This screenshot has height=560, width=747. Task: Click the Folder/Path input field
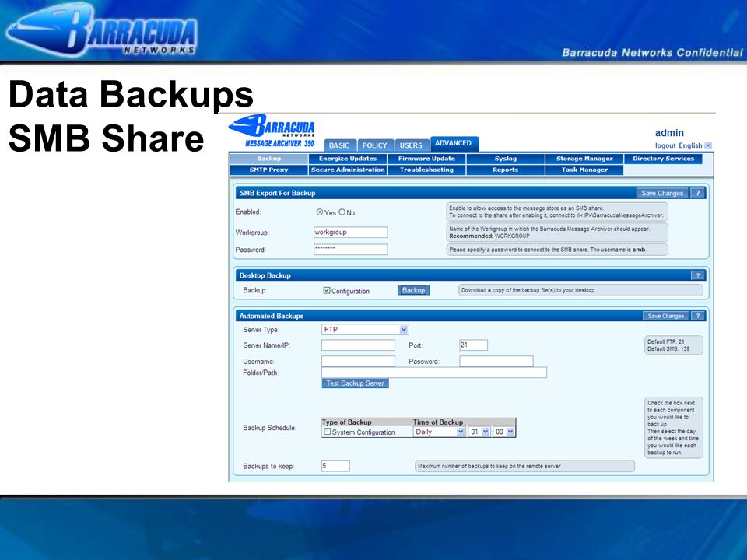(x=434, y=373)
